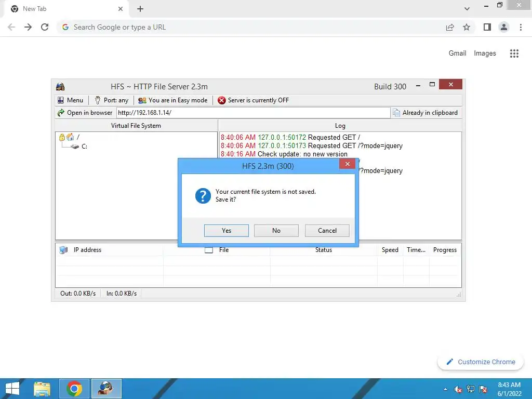Viewport: 532px width, 399px height.
Task: Open a new Chrome tab with plus button
Action: [x=140, y=9]
